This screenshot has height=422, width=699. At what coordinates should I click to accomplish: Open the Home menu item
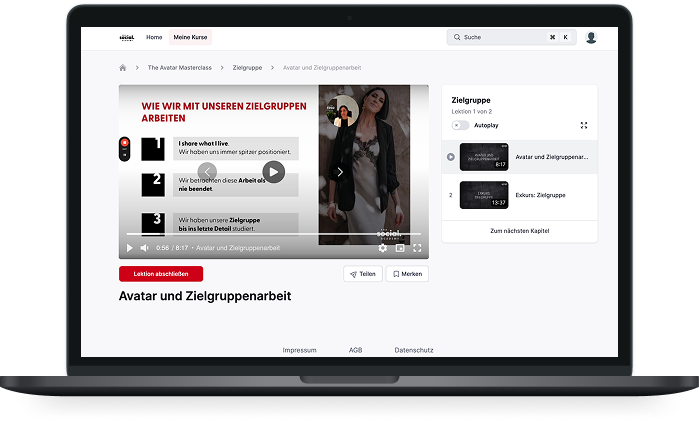point(154,37)
